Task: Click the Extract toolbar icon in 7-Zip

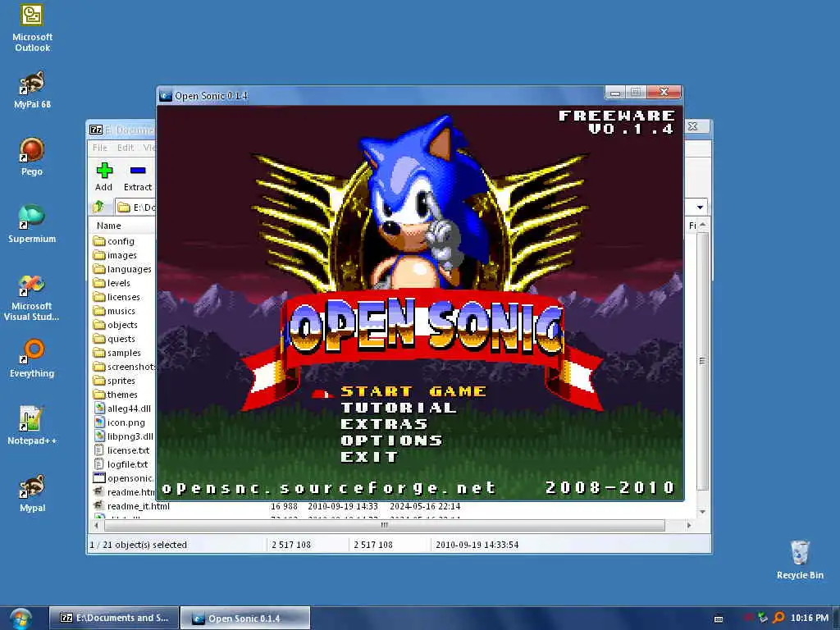Action: 138,177
